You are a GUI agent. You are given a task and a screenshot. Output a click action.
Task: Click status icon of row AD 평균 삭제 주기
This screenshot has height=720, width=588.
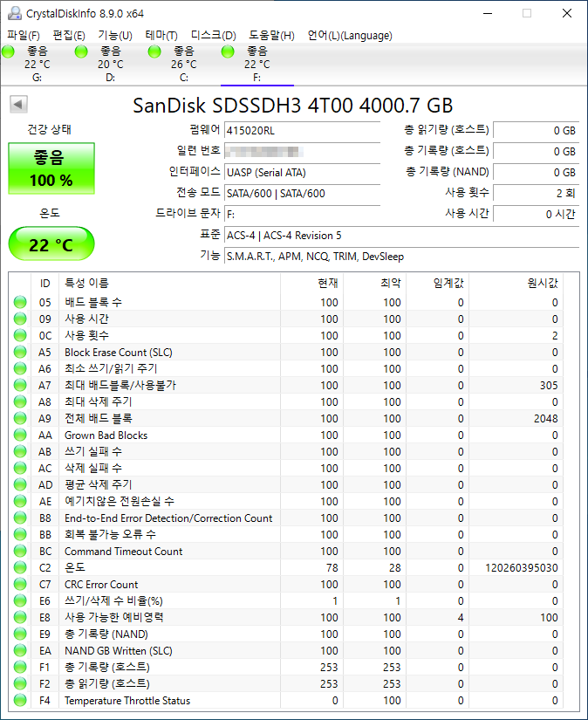click(x=20, y=484)
